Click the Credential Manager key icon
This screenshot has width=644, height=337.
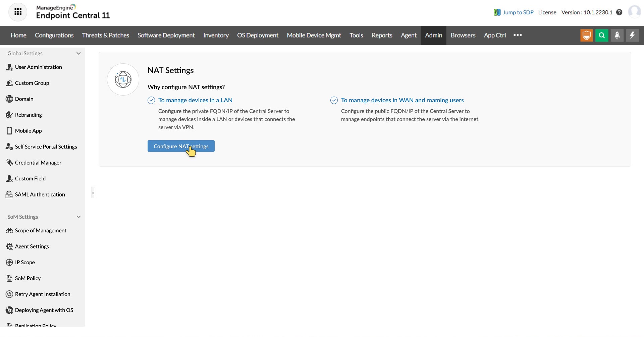coord(9,163)
